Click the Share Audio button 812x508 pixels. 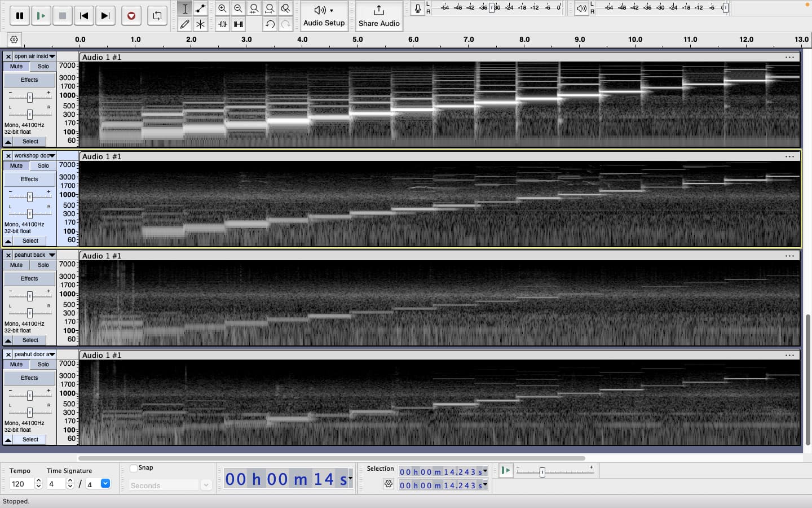point(379,16)
